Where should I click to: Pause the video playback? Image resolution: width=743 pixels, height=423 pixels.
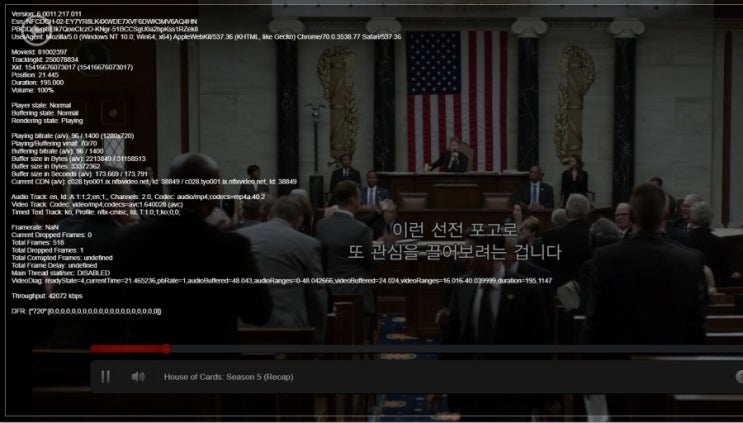(105, 377)
